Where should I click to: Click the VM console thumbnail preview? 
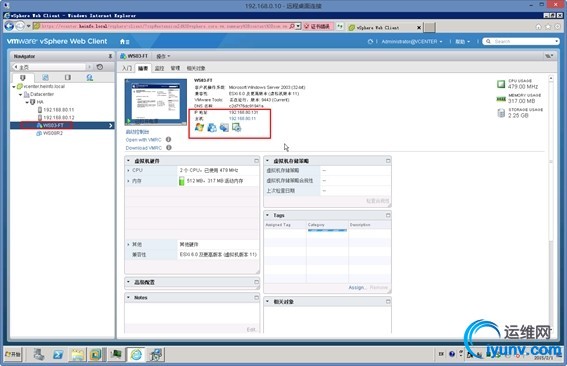click(155, 102)
